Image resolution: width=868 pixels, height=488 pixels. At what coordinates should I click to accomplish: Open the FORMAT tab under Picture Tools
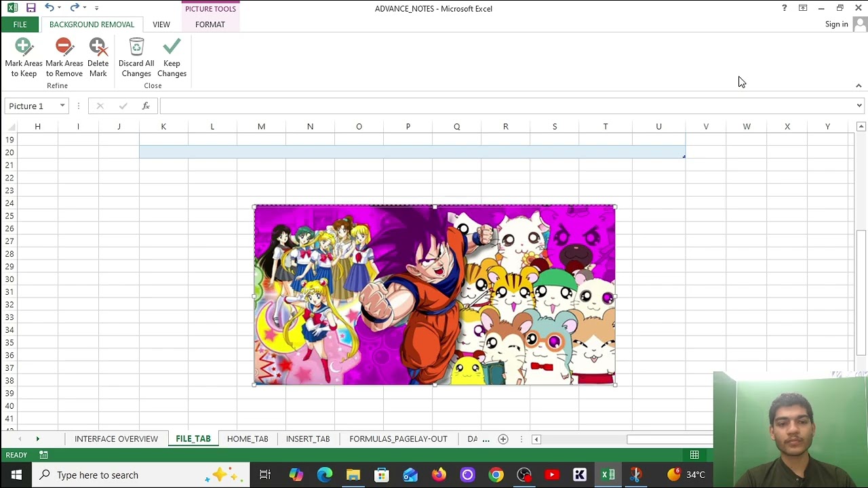click(x=210, y=24)
